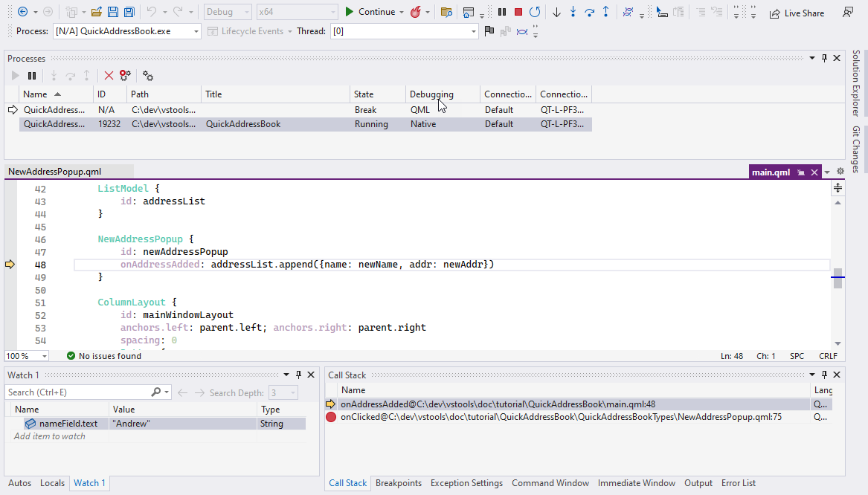Toggle the keep-open pin on main.qml tab
Viewport: 868px width, 495px height.
pyautogui.click(x=800, y=171)
